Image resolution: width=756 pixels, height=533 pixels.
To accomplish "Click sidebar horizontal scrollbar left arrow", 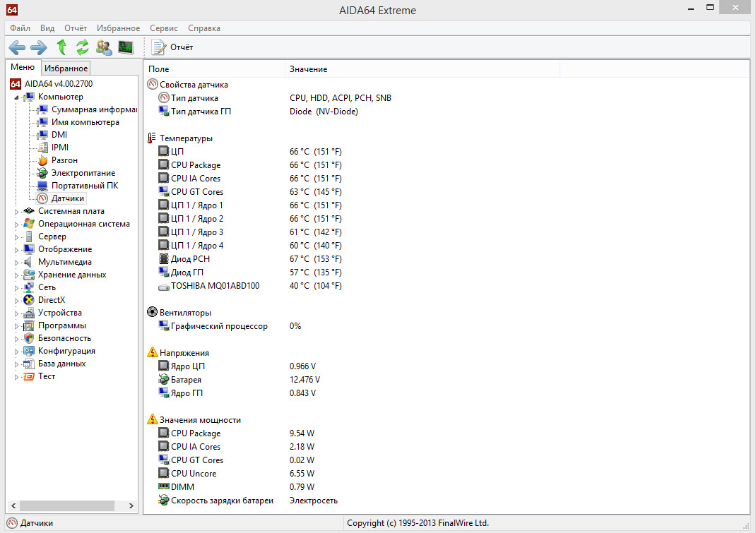I will coord(13,505).
